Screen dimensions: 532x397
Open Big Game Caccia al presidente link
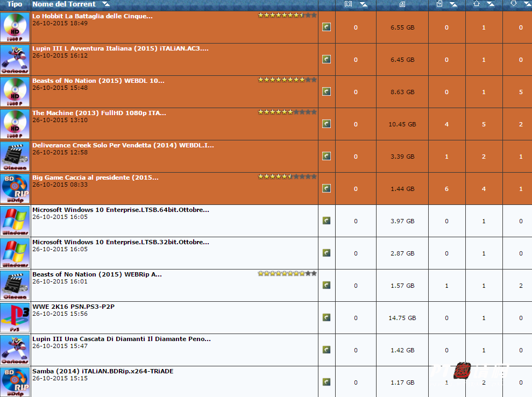point(95,177)
